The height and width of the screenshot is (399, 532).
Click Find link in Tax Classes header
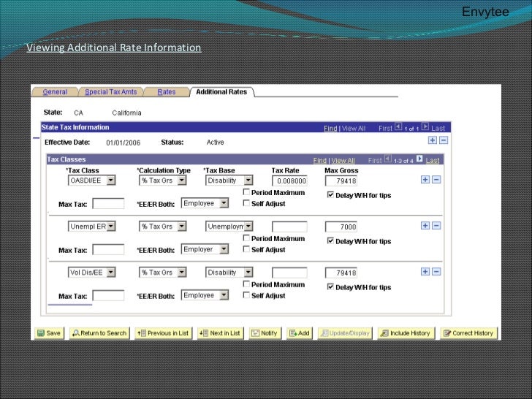pos(319,161)
